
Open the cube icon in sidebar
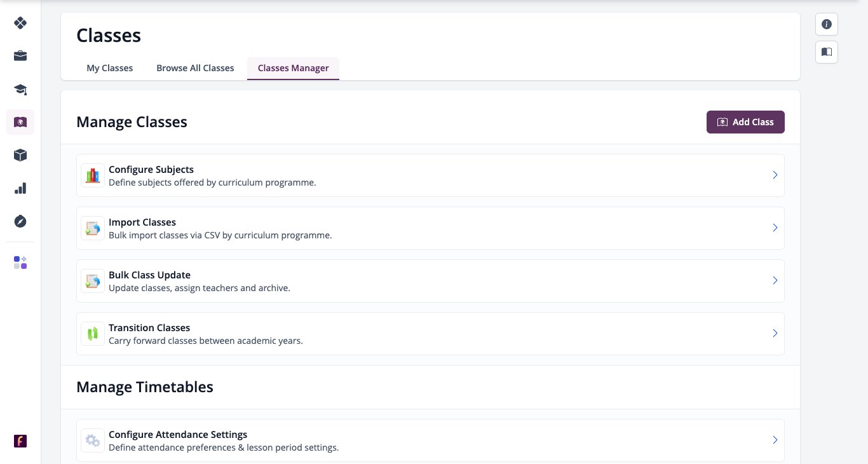tap(20, 155)
